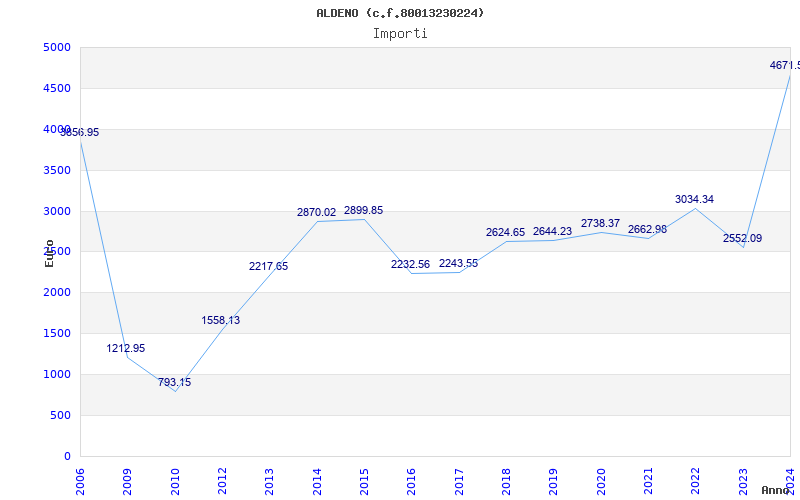
Task: Click the x-axis year 2018
Action: tap(506, 482)
